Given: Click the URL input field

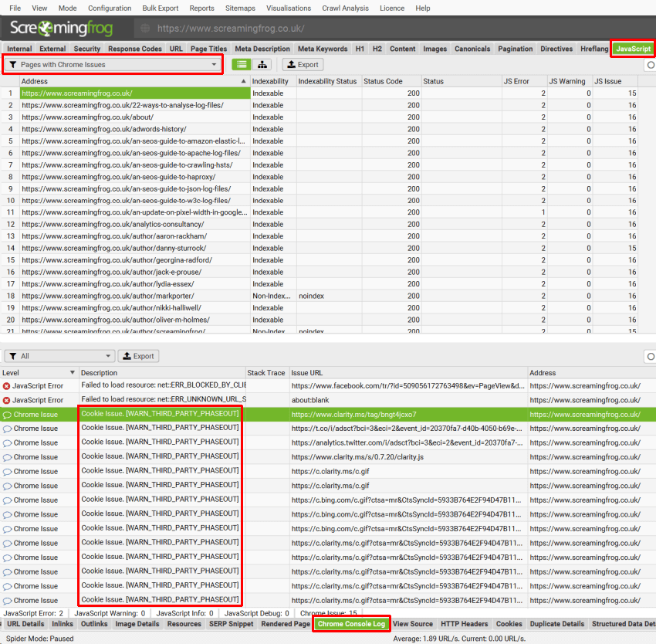Looking at the screenshot, I should click(x=394, y=29).
